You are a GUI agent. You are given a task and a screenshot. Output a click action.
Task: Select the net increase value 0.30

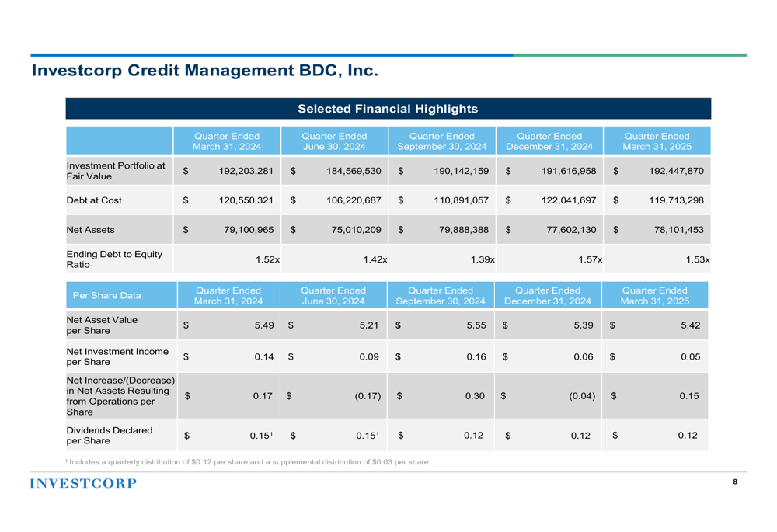475,396
